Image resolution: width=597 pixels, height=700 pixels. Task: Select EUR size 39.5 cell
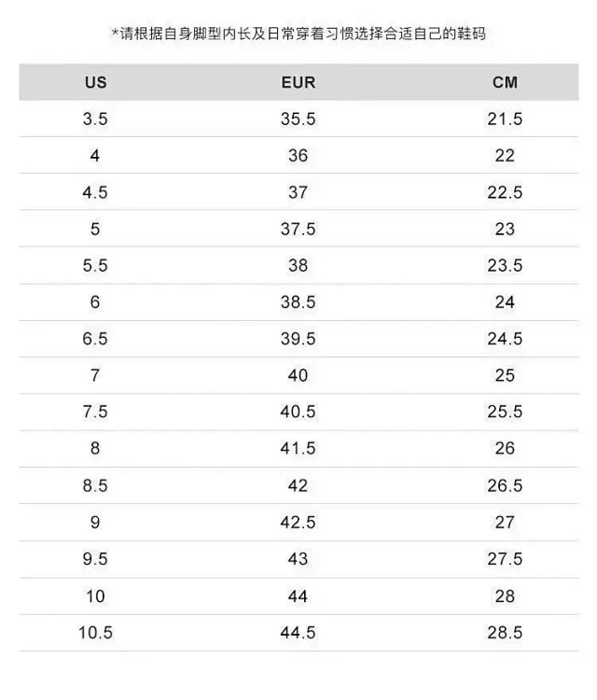(298, 339)
